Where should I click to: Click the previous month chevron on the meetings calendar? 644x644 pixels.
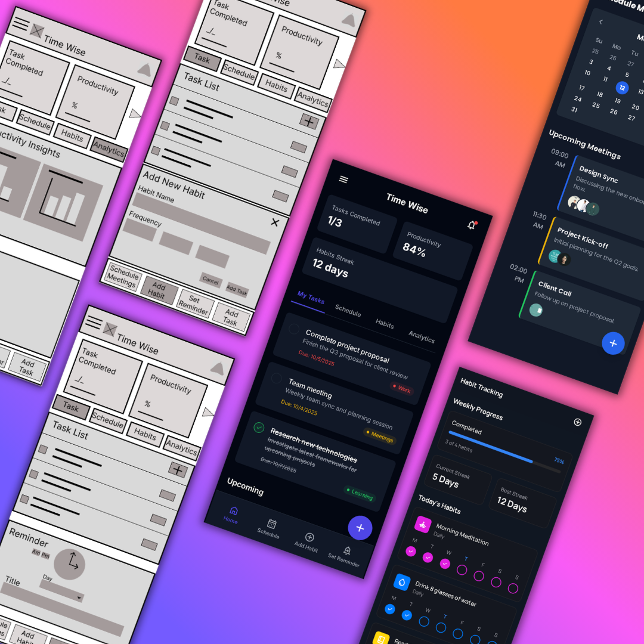(601, 21)
